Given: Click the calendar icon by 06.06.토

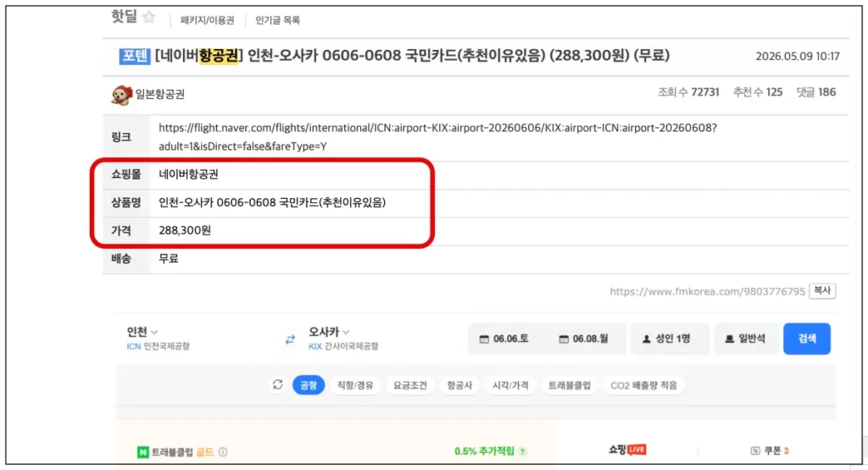Looking at the screenshot, I should coord(484,339).
